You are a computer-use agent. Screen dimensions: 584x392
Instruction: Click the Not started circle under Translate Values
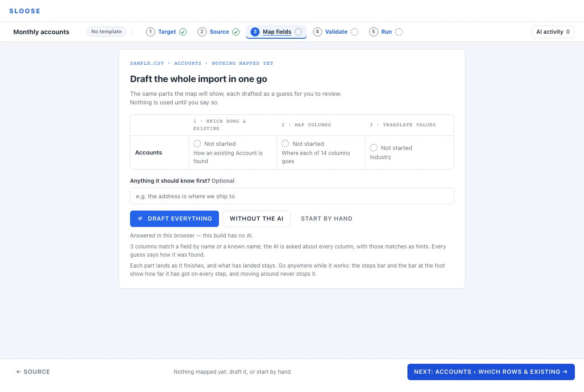(x=374, y=148)
